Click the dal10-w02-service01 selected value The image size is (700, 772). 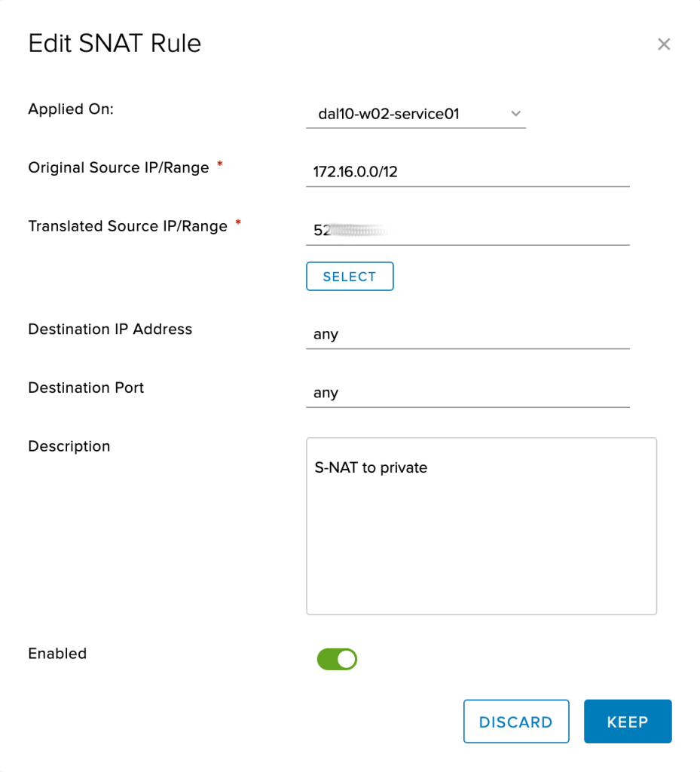[x=389, y=115]
